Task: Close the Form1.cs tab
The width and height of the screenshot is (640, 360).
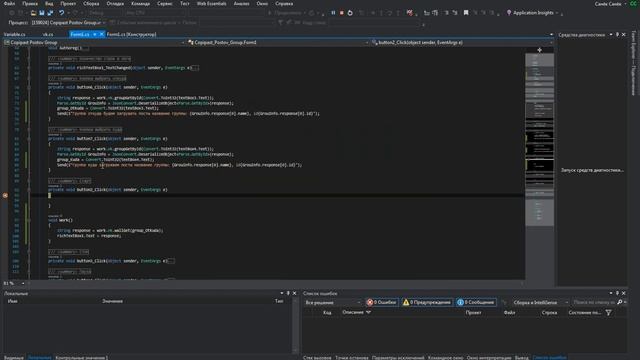Action: pos(102,34)
